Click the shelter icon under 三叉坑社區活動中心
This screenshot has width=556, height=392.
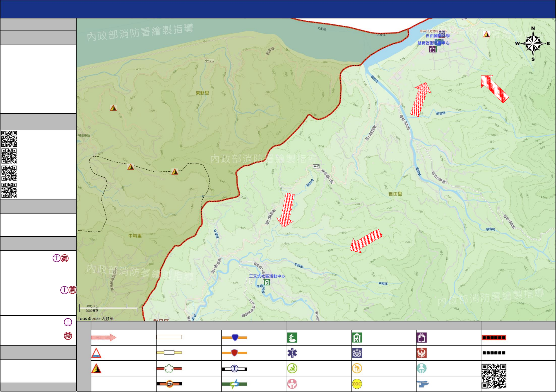[x=267, y=282]
